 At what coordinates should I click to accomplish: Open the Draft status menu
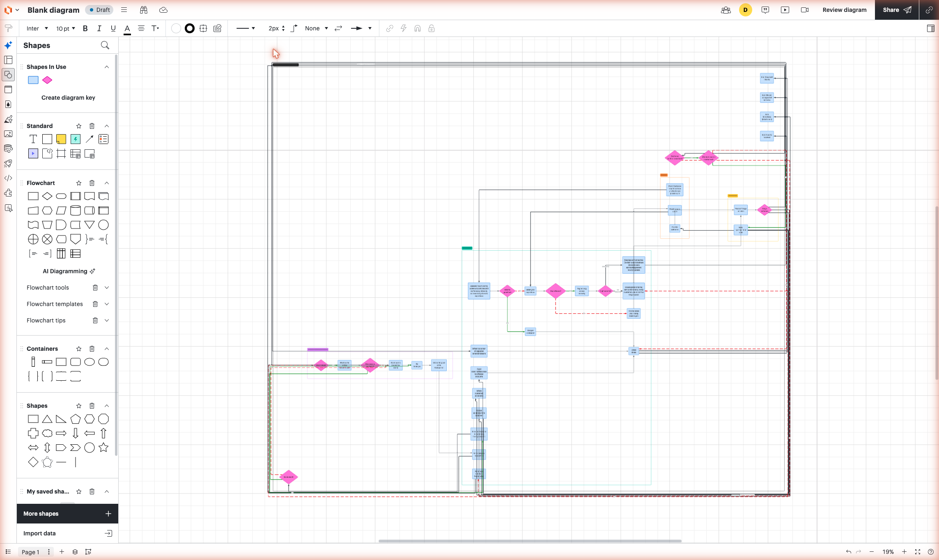(x=99, y=10)
